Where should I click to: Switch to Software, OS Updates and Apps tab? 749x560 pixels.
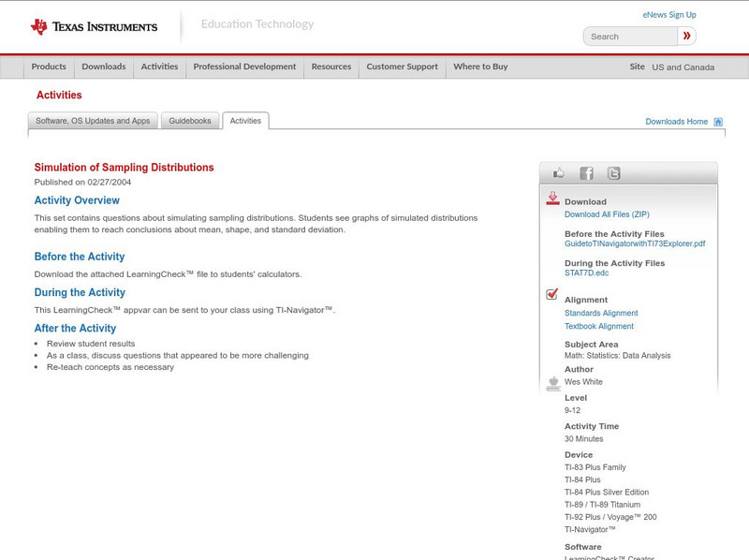93,121
